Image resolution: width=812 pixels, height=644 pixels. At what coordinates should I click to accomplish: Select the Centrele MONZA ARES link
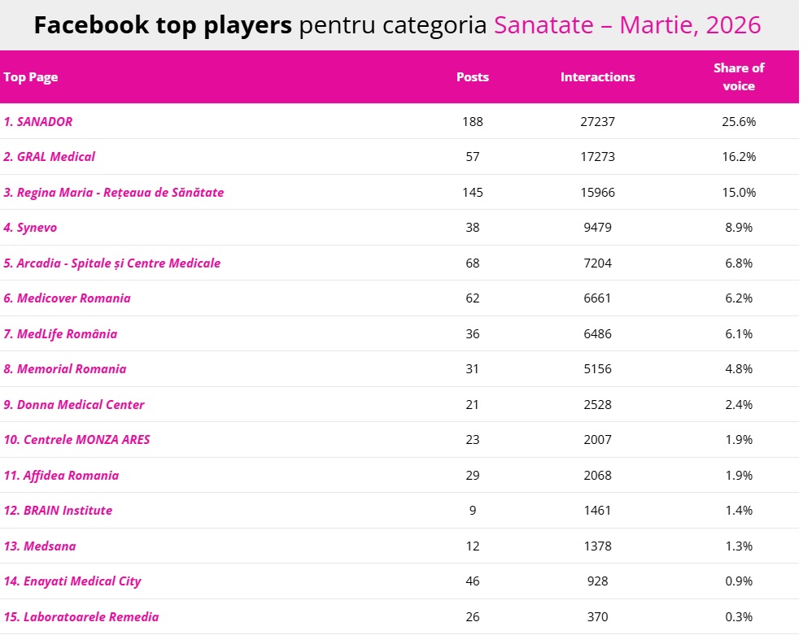coord(86,440)
